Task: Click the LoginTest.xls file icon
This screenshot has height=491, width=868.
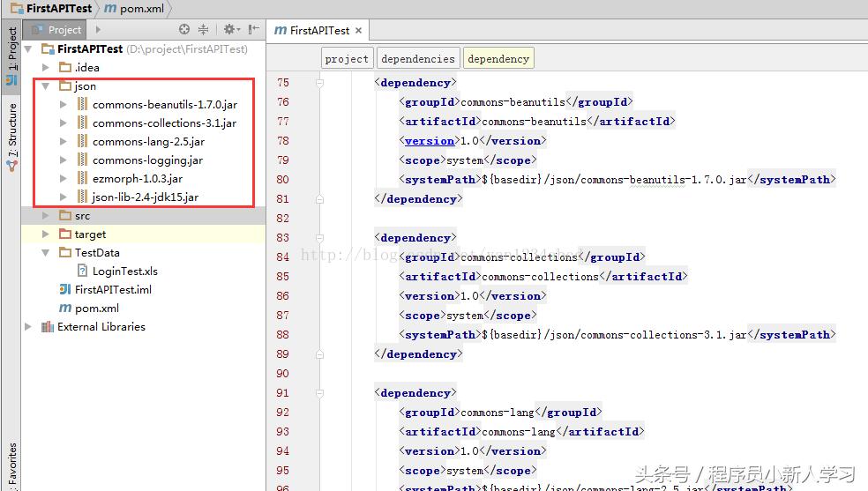Action: pyautogui.click(x=82, y=272)
